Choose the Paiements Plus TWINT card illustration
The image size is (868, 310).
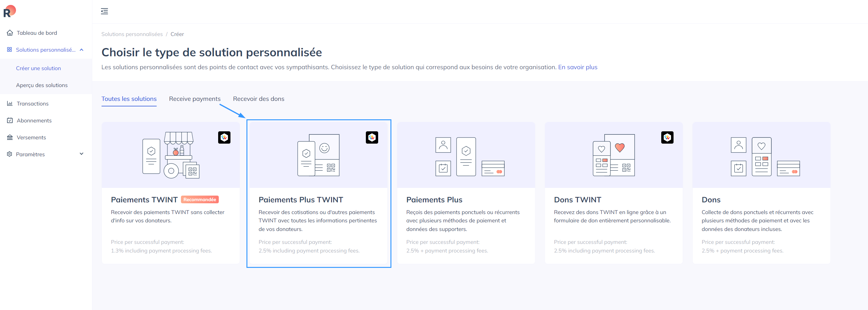[318, 155]
